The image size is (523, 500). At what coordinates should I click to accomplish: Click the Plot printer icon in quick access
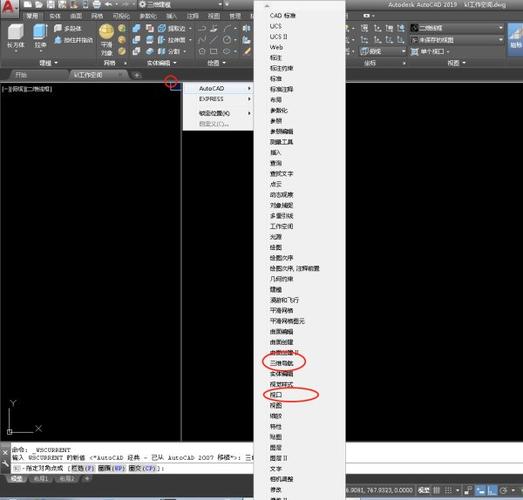click(x=96, y=4)
